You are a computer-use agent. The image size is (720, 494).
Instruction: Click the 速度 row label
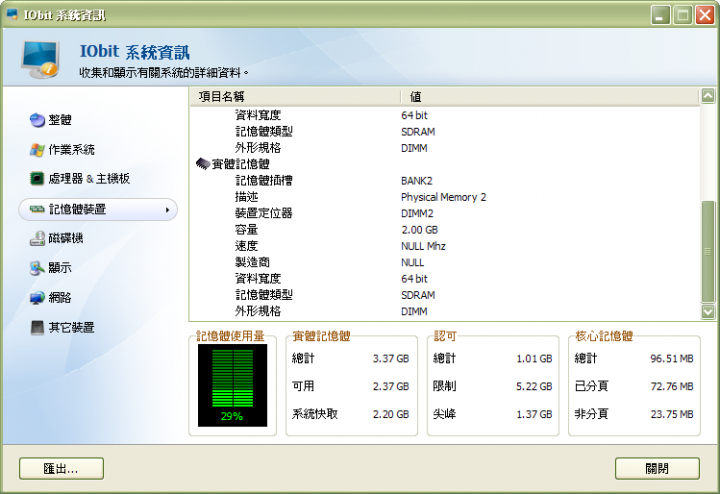point(247,246)
